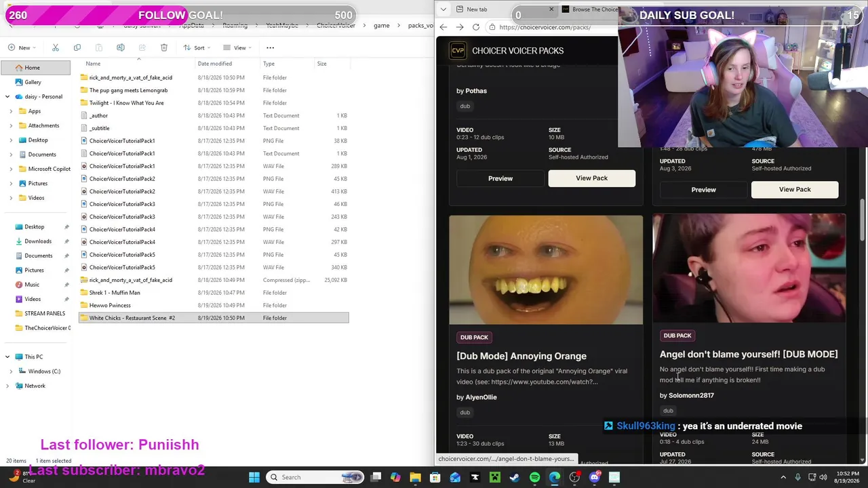Viewport: 868px width, 488px height.
Task: Switch to Microsoft Edge in the taskbar
Action: coord(555,477)
